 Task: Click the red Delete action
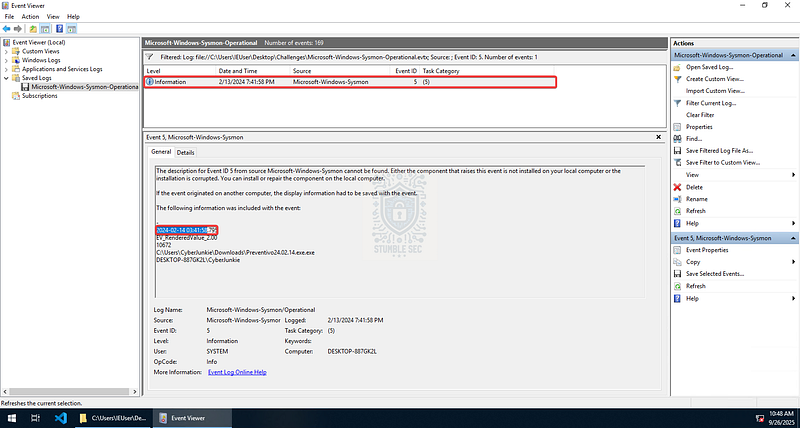click(694, 187)
